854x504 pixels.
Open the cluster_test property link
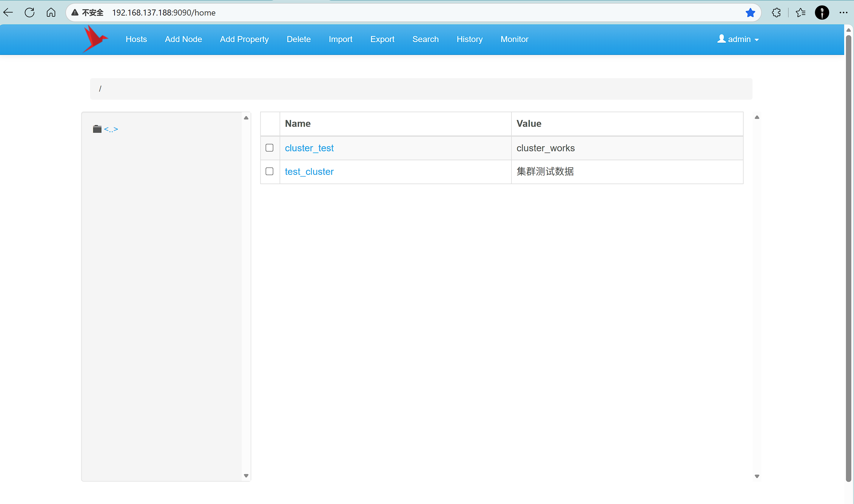coord(309,148)
